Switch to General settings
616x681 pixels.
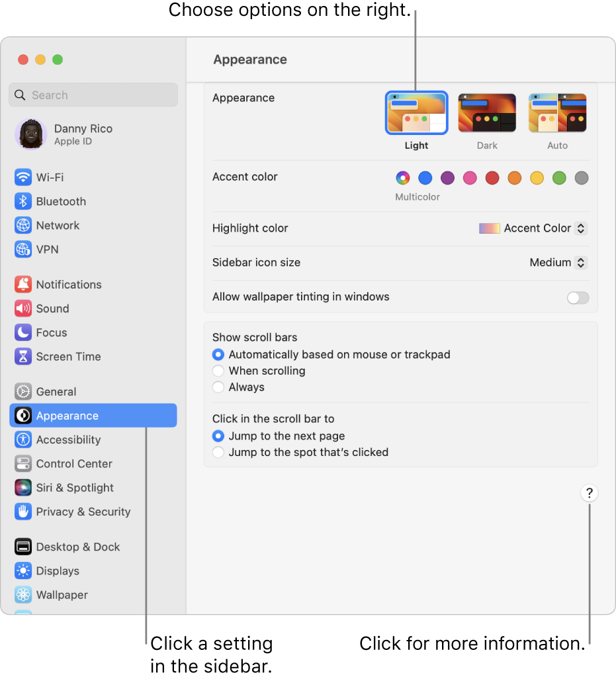coord(56,391)
